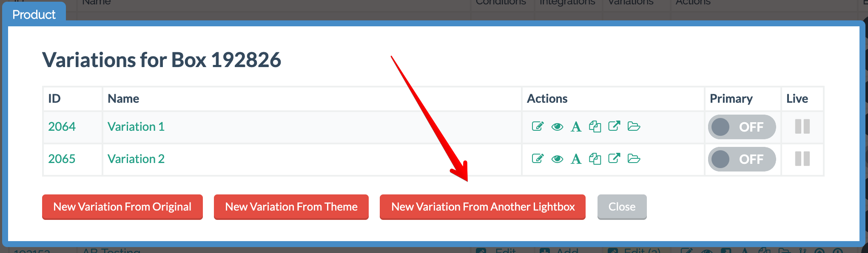Duplicate Variation 2 using the copy icon
This screenshot has width=868, height=253.
[595, 159]
